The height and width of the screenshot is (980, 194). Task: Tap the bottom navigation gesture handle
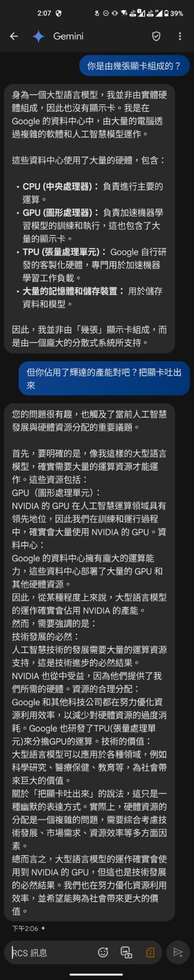(97, 974)
